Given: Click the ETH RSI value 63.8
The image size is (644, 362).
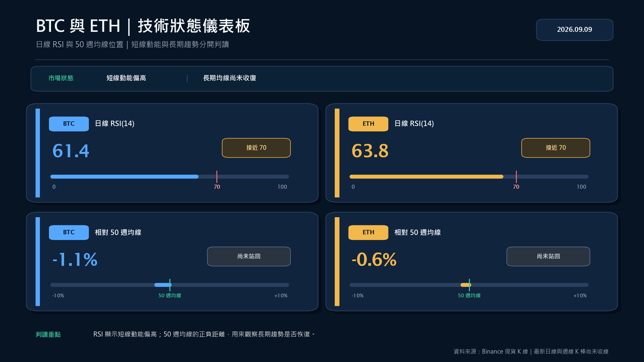Looking at the screenshot, I should pyautogui.click(x=370, y=151).
